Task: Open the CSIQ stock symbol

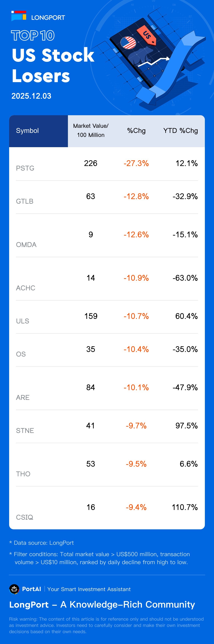Action: coord(25,517)
